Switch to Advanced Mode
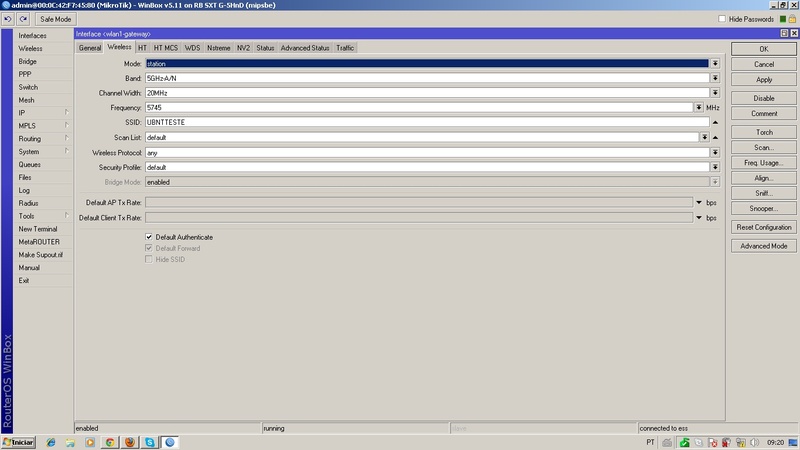Viewport: 800px width, 450px height. pyautogui.click(x=764, y=246)
